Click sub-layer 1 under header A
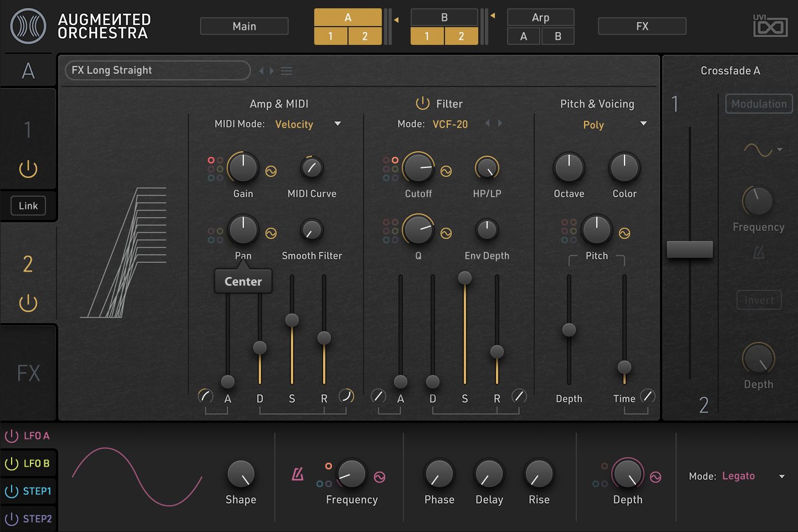The image size is (798, 532). click(x=331, y=36)
